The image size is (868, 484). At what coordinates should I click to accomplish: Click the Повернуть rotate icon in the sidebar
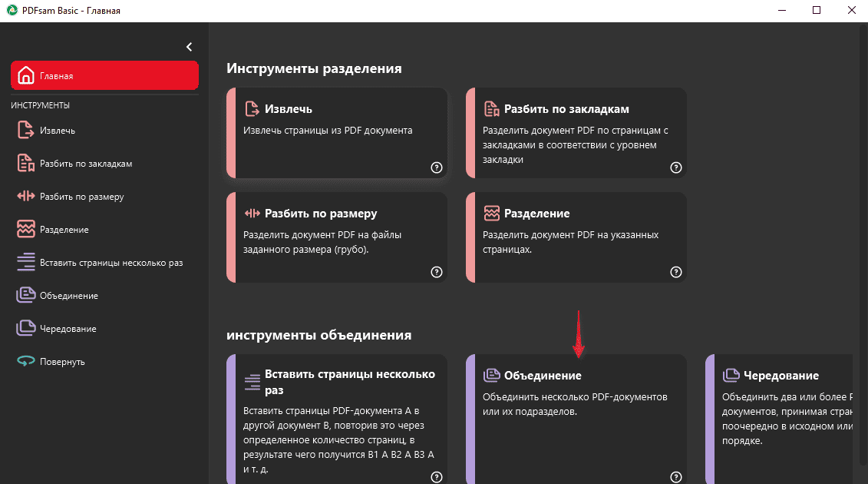click(x=26, y=362)
